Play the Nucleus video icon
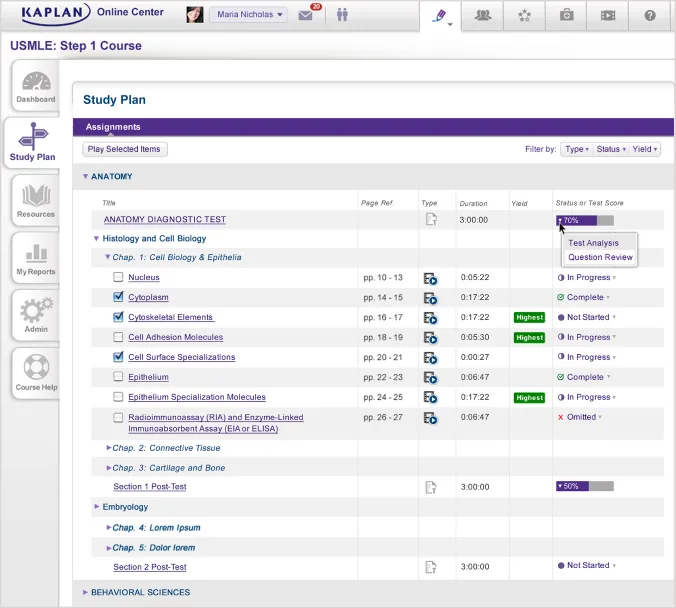This screenshot has width=676, height=608. [430, 279]
